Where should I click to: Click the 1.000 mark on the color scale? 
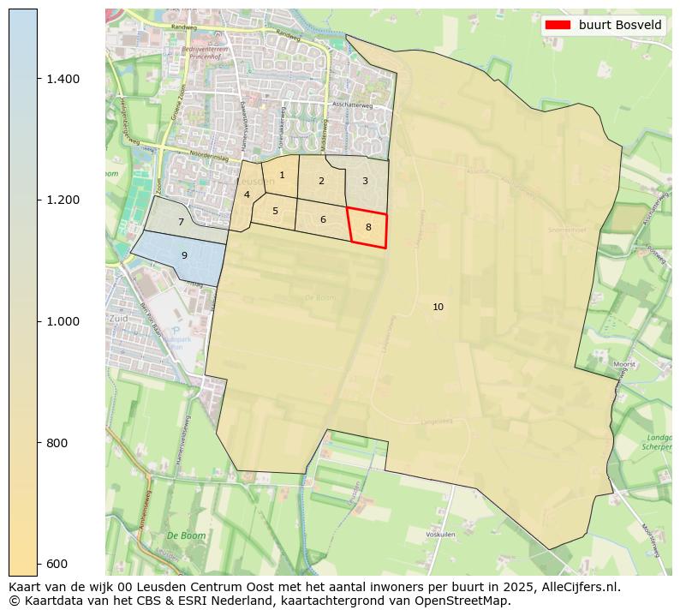point(63,321)
